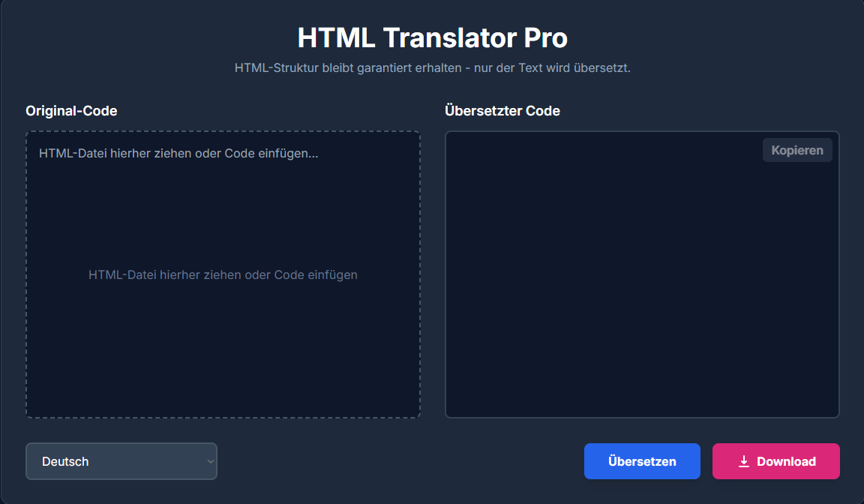Click the download arrow icon on Download button
This screenshot has height=504, width=864.
click(742, 460)
